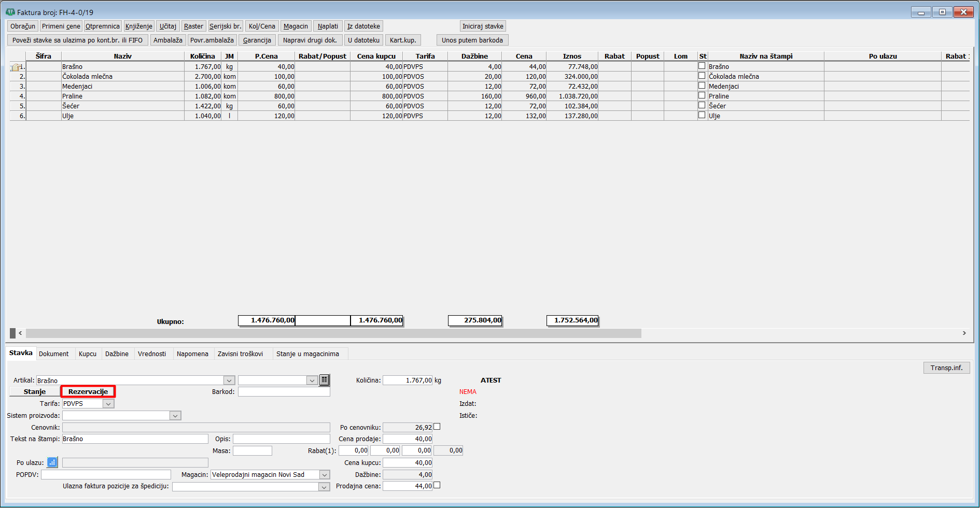Click the Otpremnica button
The image size is (980, 508).
tap(103, 26)
